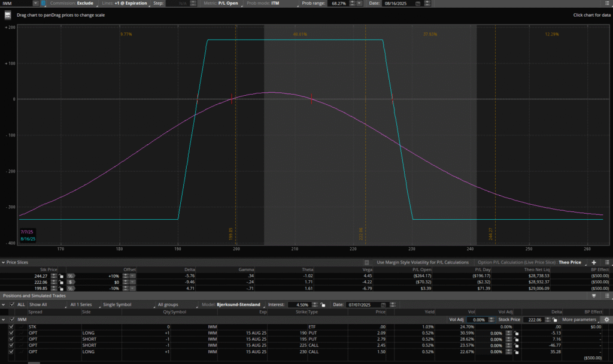This screenshot has height=364, width=613.
Task: Click the add price slice plus icon
Action: click(594, 262)
